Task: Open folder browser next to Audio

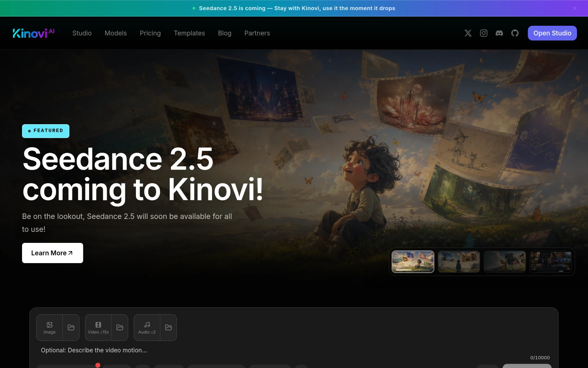Action: coord(168,328)
